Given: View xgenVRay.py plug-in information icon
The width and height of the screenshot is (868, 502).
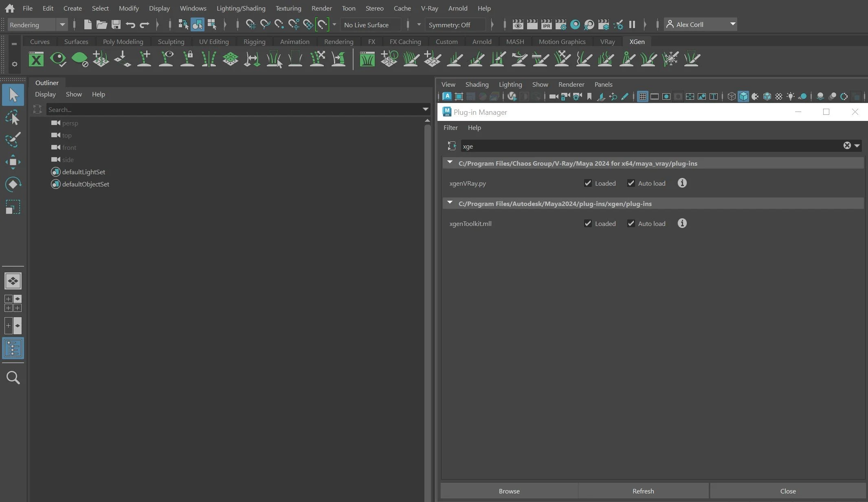Looking at the screenshot, I should [x=681, y=183].
